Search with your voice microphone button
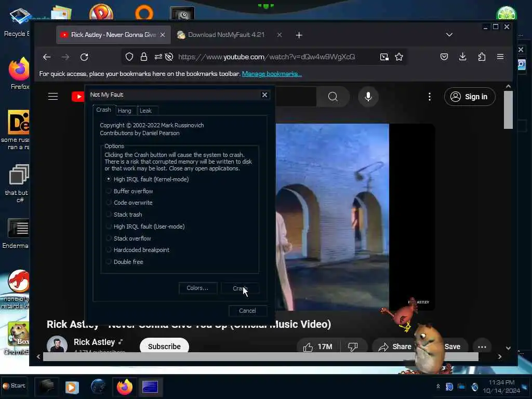The width and height of the screenshot is (532, 399). click(368, 97)
